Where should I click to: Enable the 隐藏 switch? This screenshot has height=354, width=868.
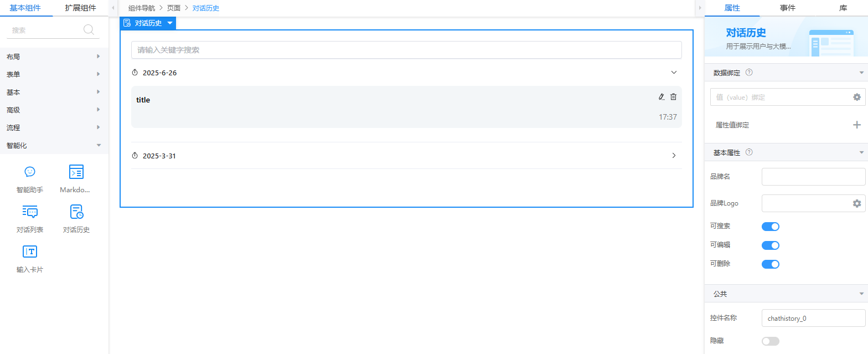click(771, 341)
